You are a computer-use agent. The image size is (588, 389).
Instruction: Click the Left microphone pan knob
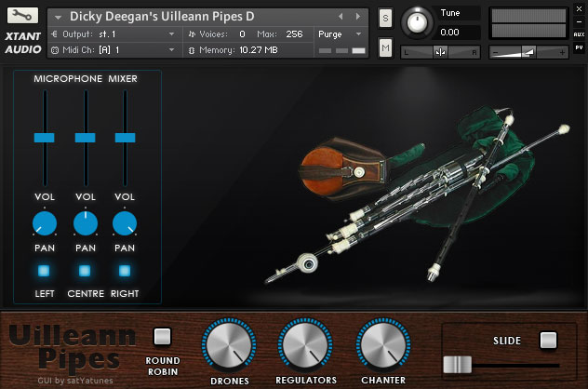click(x=45, y=223)
